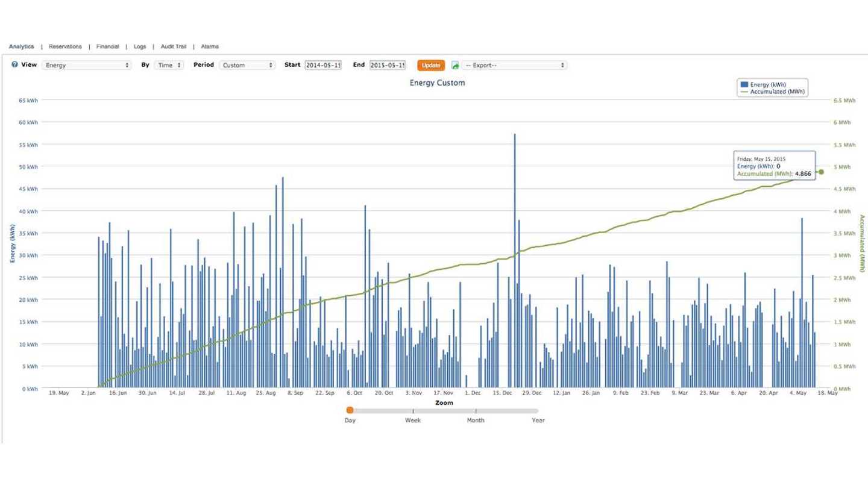Screen dimensions: 868x488
Task: Open the View dropdown showing Energy
Action: tap(86, 65)
